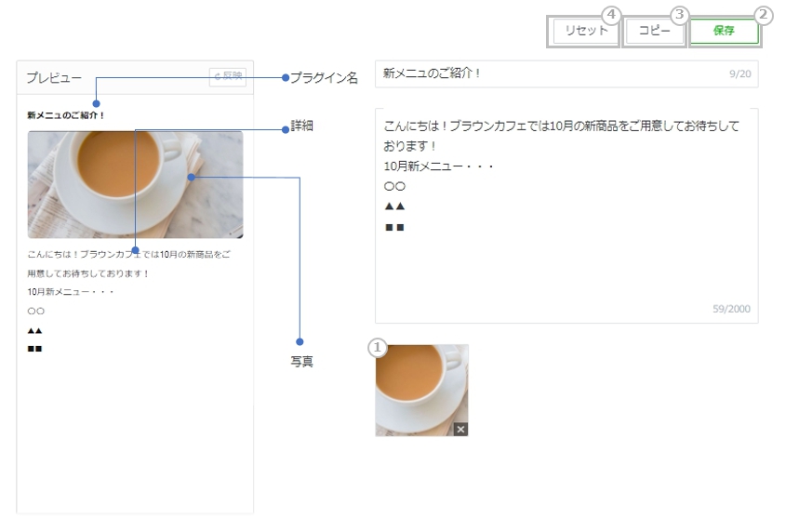The image size is (786, 532).
Task: Click the 9/20 character counter
Action: coord(739,73)
